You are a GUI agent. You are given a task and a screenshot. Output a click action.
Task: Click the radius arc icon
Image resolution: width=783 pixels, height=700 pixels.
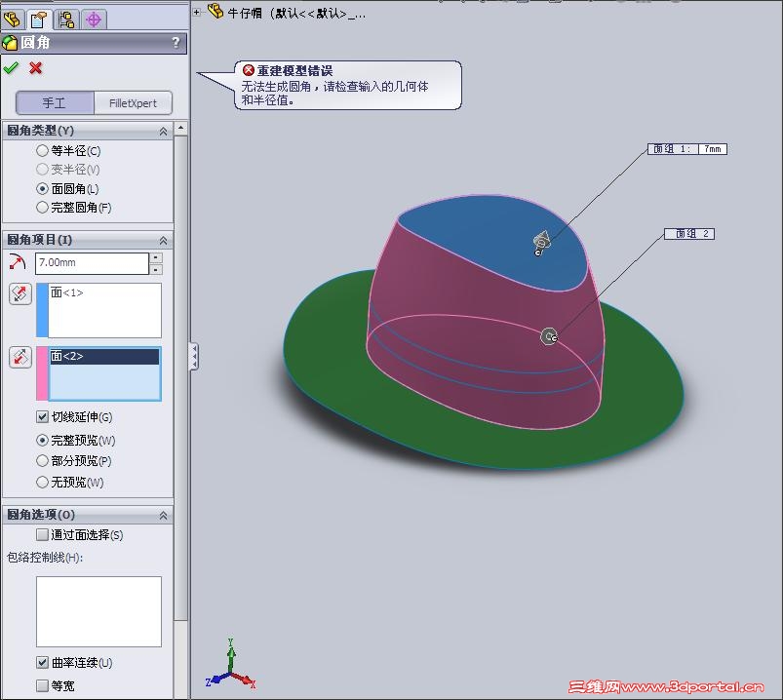point(18,262)
